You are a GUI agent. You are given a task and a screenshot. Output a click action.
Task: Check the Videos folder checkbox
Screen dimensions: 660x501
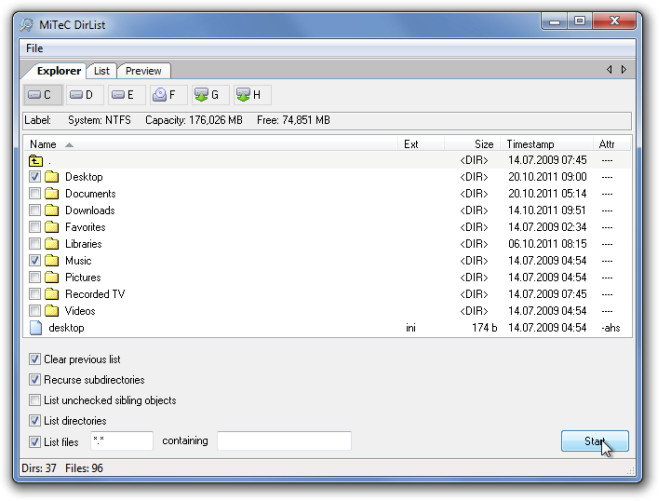click(x=35, y=311)
